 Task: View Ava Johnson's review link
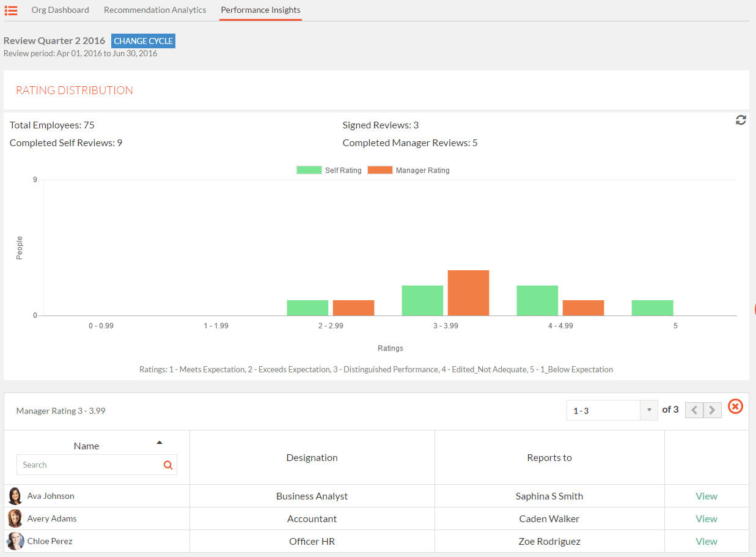(706, 496)
